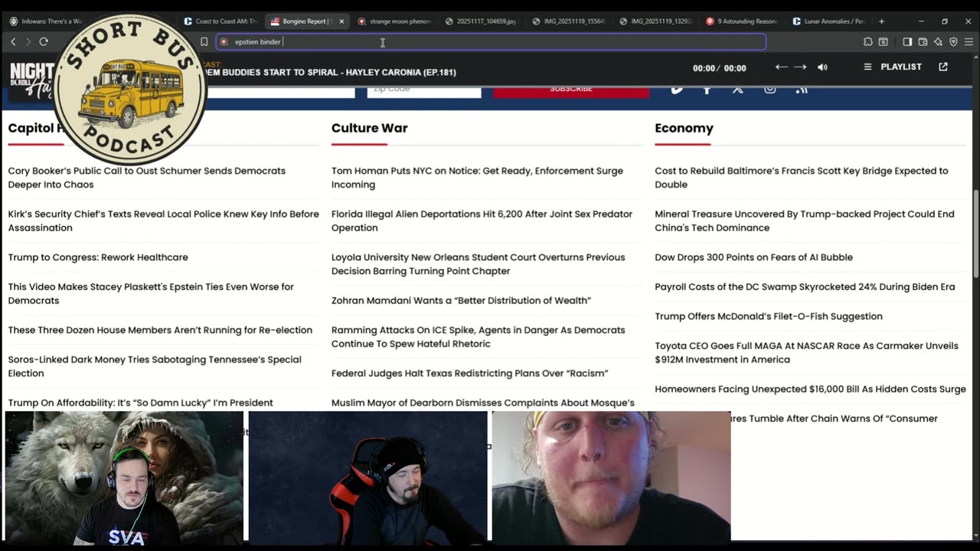This screenshot has width=980, height=551.
Task: Open Florida Illegal Alien Deportations article
Action: tap(482, 220)
